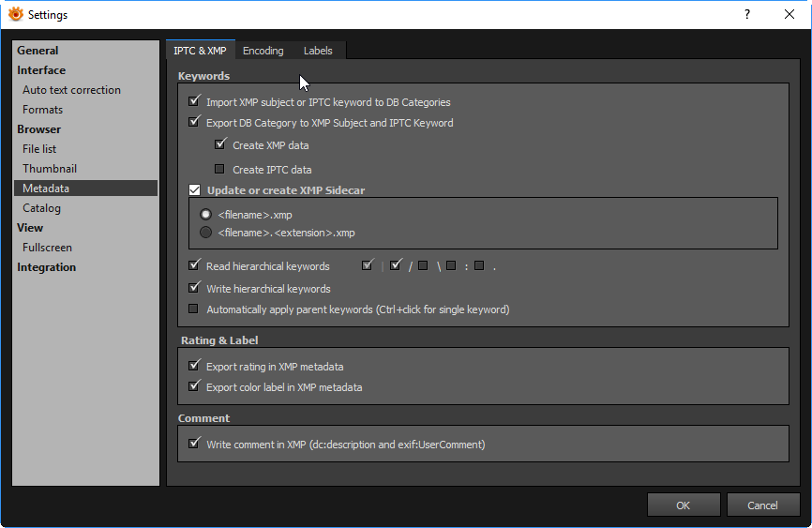Go to Thumbnail settings in sidebar

click(x=50, y=169)
